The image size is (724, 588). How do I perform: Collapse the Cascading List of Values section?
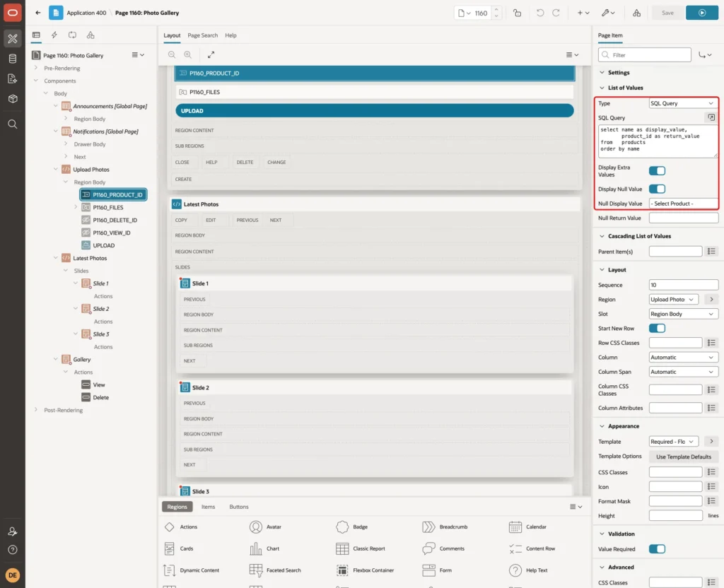(602, 236)
